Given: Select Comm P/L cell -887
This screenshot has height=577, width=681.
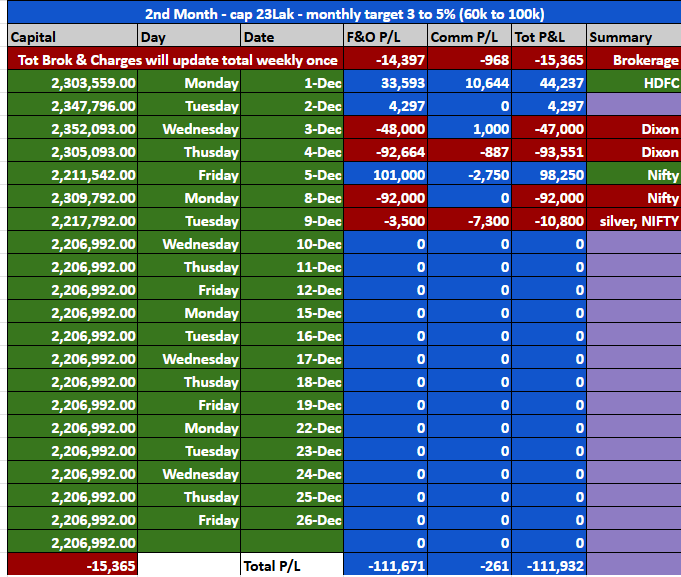Looking at the screenshot, I should coord(469,152).
